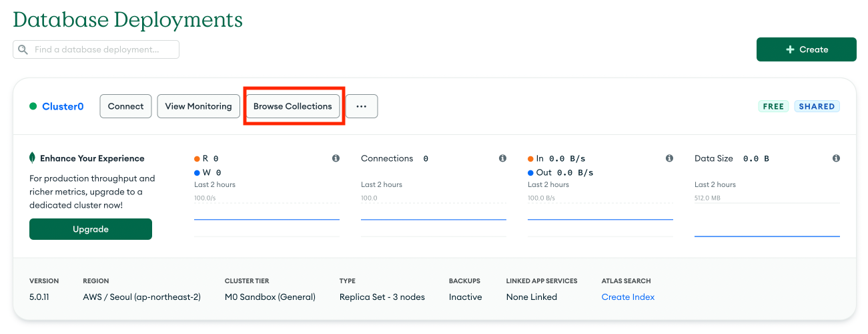Open the Cluster0 link
The image size is (868, 334).
pyautogui.click(x=63, y=106)
